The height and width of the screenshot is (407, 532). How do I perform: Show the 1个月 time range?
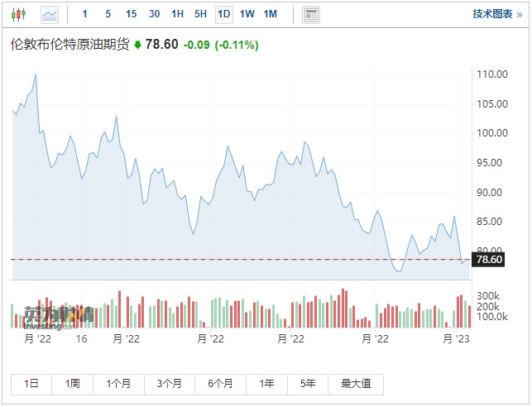point(118,384)
